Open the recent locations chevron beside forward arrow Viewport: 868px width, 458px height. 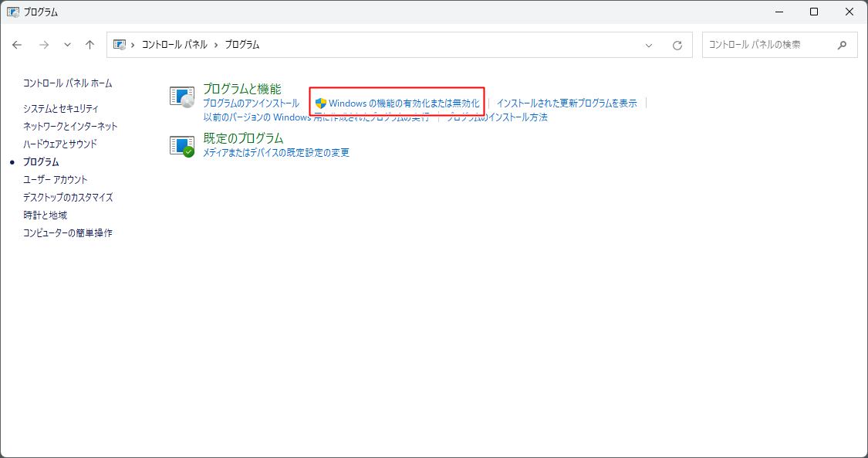[67, 45]
